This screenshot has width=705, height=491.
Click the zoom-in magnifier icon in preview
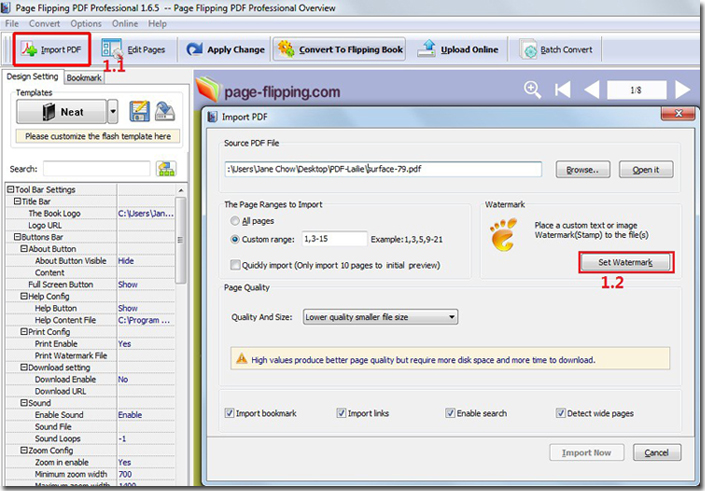pos(532,89)
